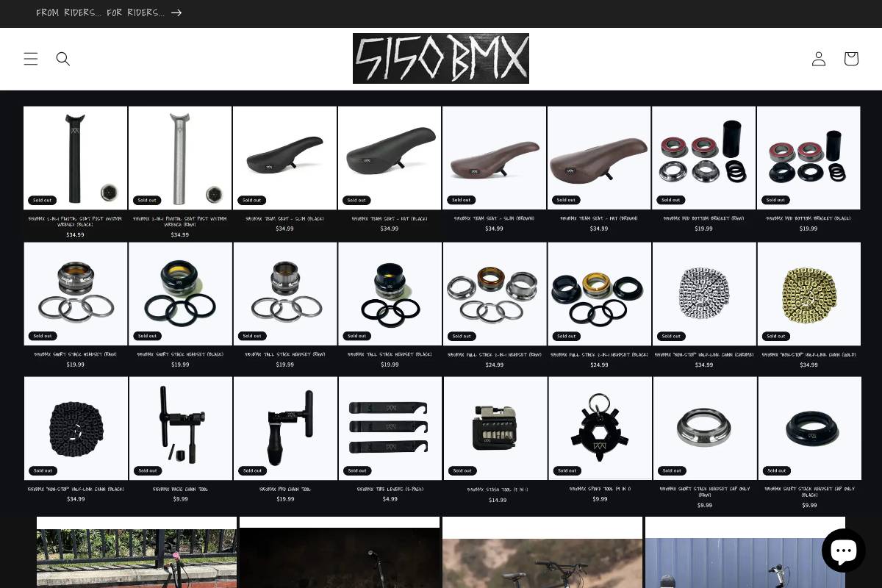View the shopping cart

(x=851, y=59)
